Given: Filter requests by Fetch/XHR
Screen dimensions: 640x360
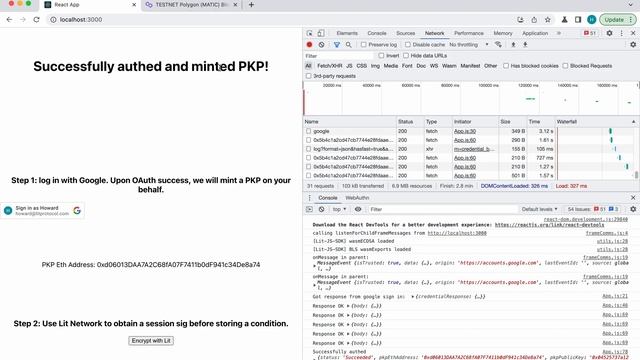Looking at the screenshot, I should click(x=329, y=66).
